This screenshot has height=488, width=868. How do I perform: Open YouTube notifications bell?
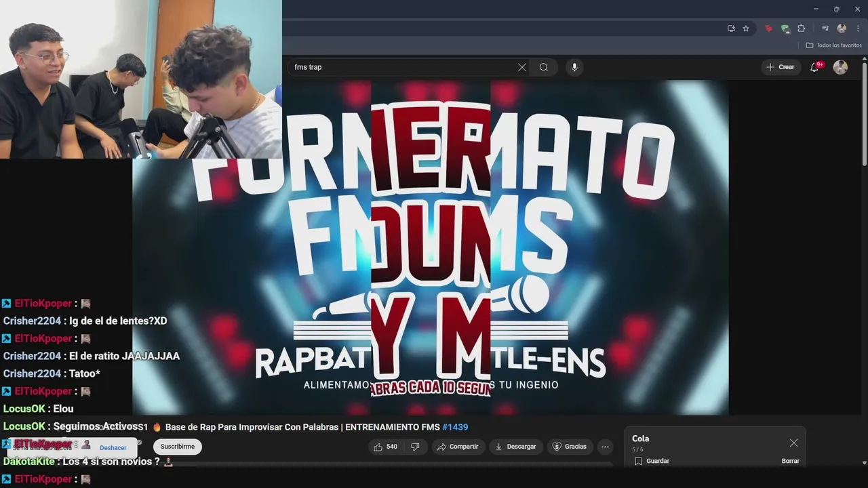tap(816, 66)
